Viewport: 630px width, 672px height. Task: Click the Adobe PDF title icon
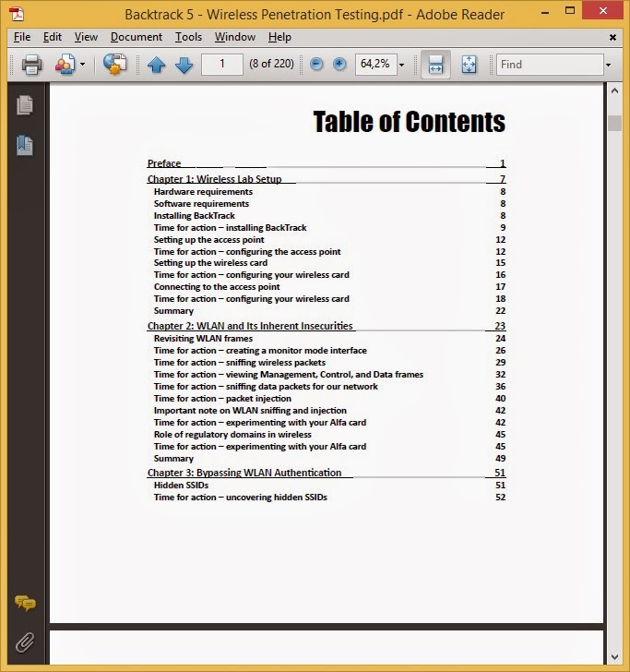[x=18, y=14]
